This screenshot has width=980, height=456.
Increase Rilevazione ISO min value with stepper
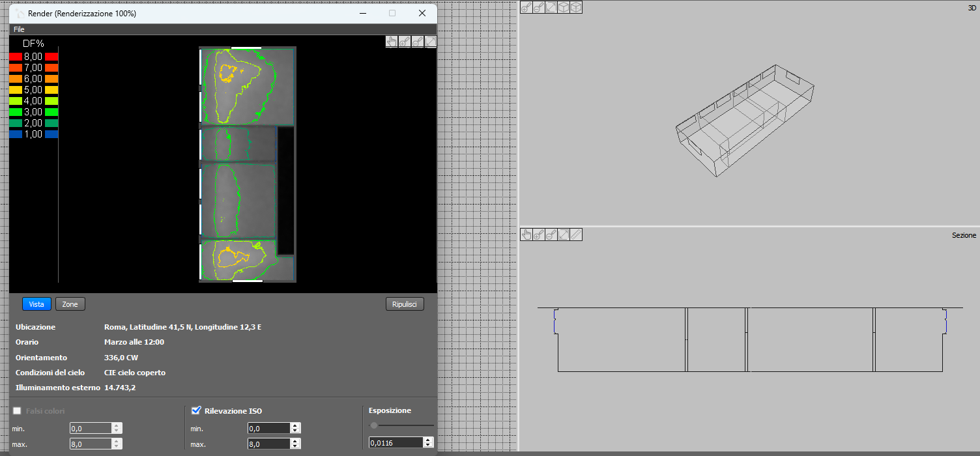tap(295, 425)
